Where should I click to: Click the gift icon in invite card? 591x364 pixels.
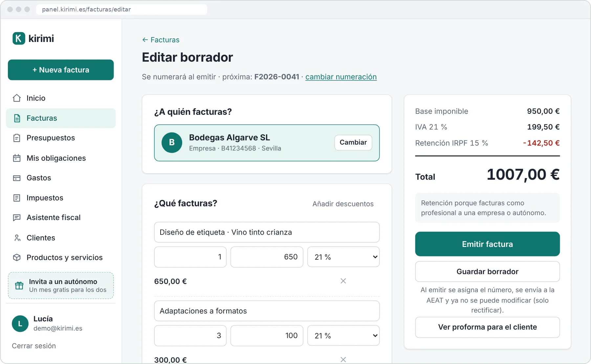click(x=19, y=286)
